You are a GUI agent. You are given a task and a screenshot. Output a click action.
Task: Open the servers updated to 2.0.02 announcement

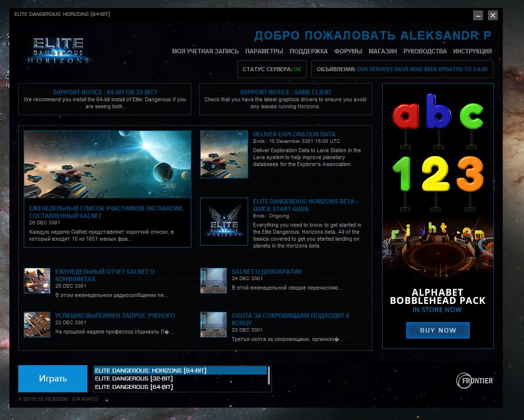click(422, 69)
